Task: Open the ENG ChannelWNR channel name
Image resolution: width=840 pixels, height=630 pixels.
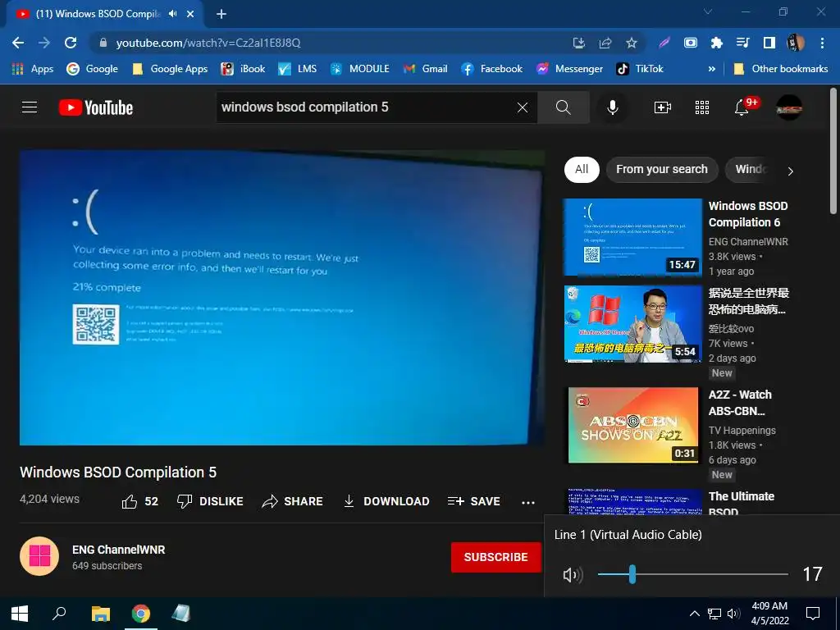Action: (118, 550)
